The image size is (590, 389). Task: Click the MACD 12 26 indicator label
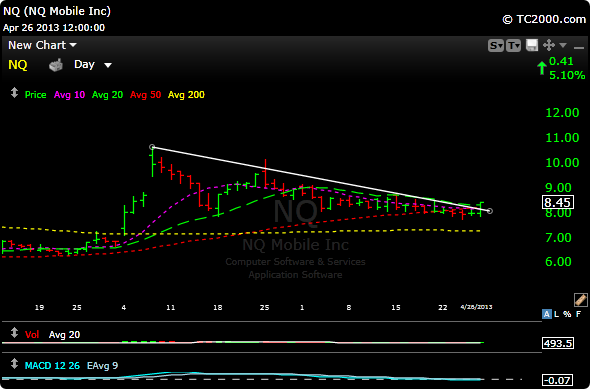(52, 366)
